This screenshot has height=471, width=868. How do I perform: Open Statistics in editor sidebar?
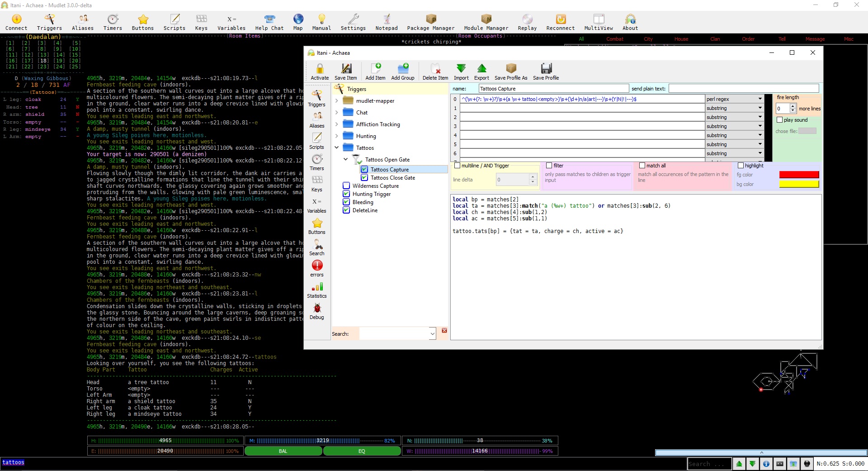coord(317,290)
